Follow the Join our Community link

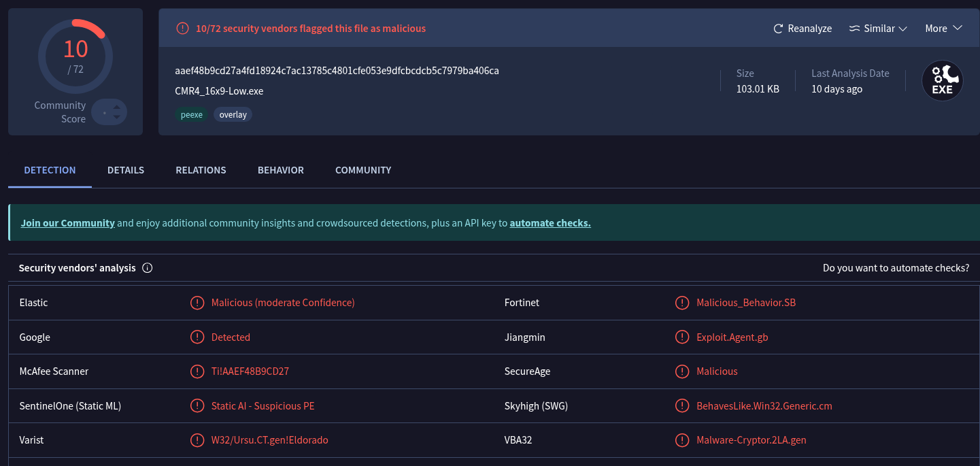pos(67,223)
